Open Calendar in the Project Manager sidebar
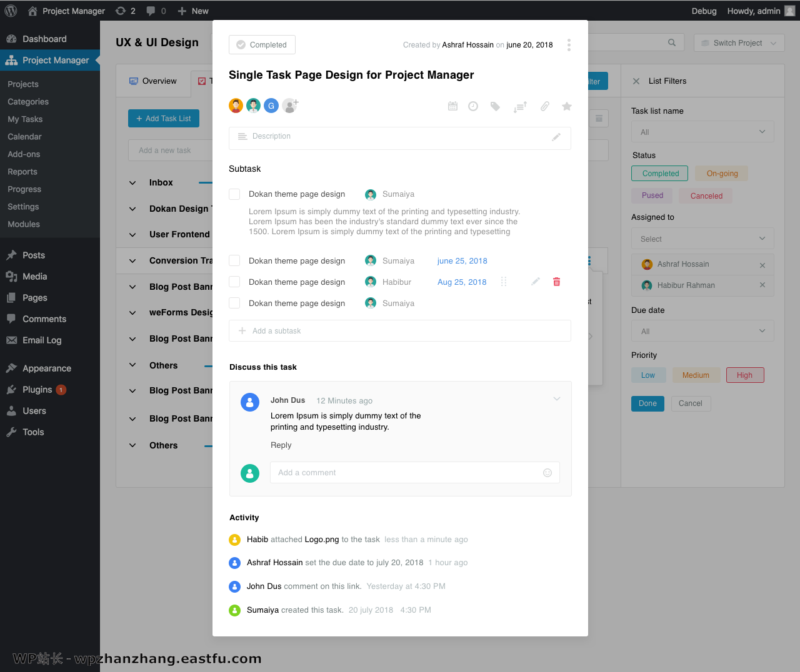 [x=24, y=137]
